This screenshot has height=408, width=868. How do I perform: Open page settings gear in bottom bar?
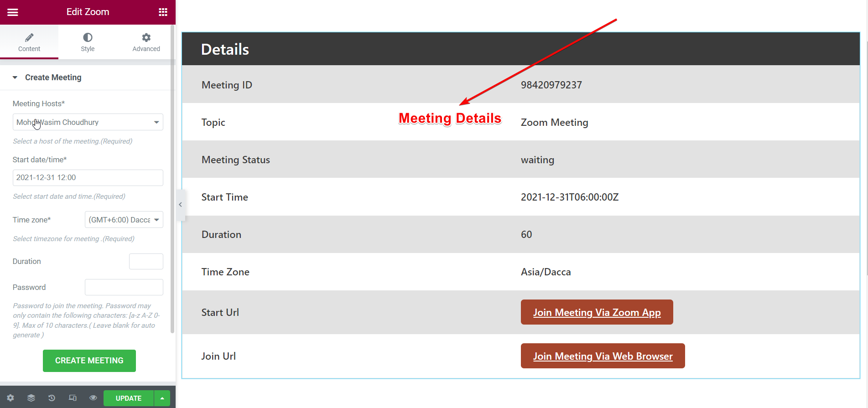click(10, 398)
